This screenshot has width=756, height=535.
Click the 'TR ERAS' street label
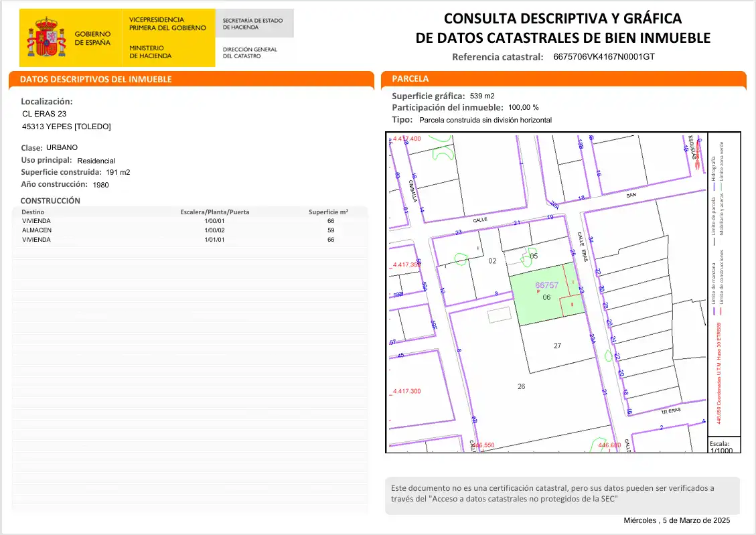point(671,410)
